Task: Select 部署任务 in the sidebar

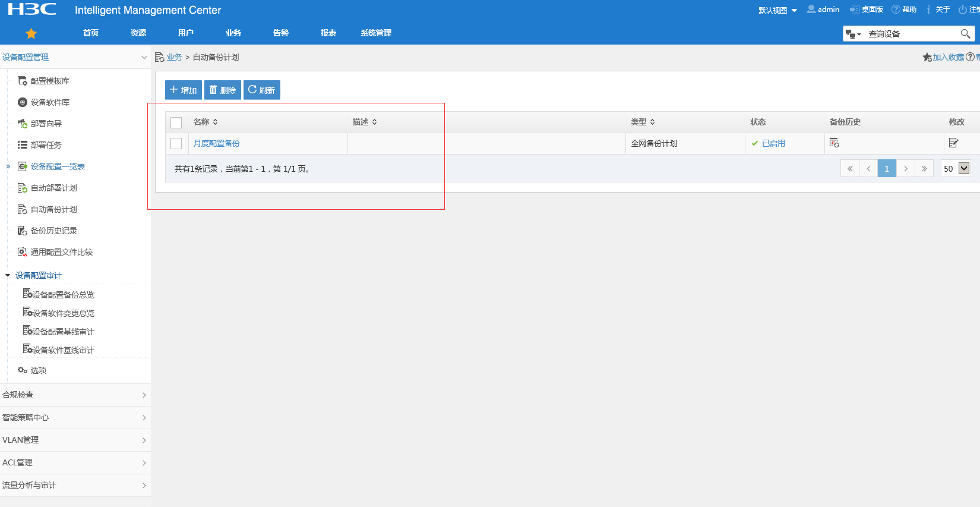Action: (46, 145)
